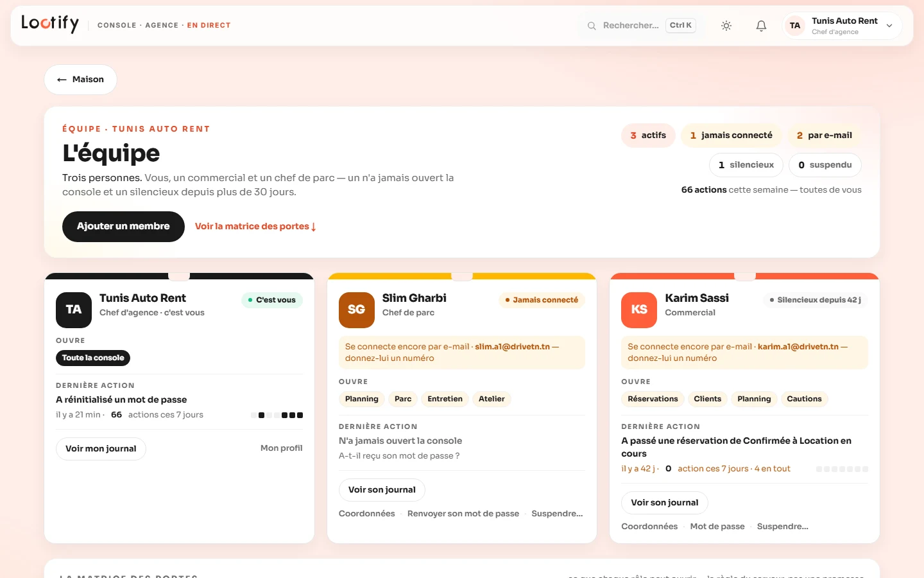Toggle the light/dark theme sun icon
The width and height of the screenshot is (924, 578).
(x=726, y=26)
